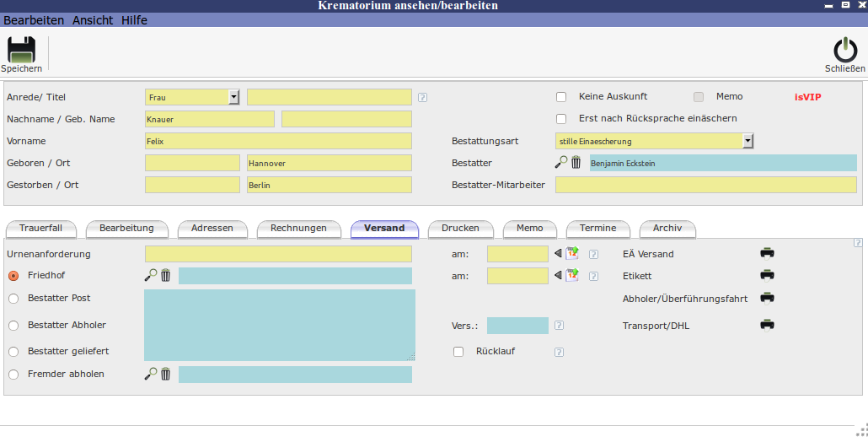
Task: Print the EÄ Versand document
Action: pyautogui.click(x=767, y=253)
